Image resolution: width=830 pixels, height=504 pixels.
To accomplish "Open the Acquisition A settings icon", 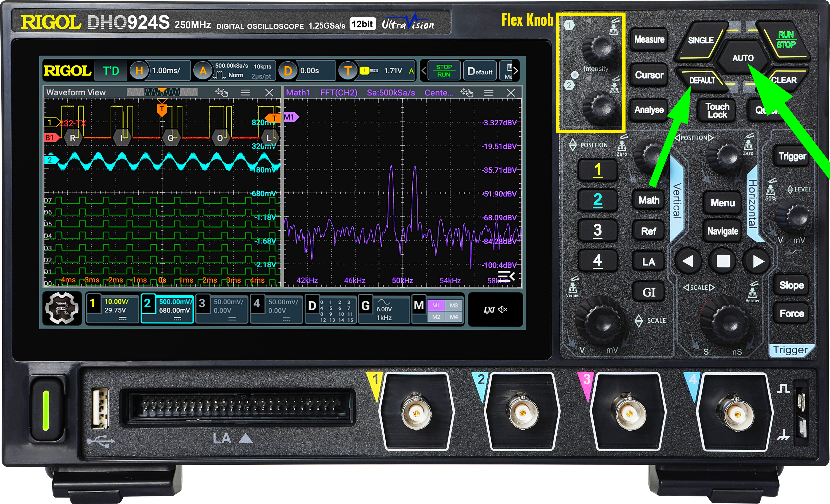I will 203,71.
